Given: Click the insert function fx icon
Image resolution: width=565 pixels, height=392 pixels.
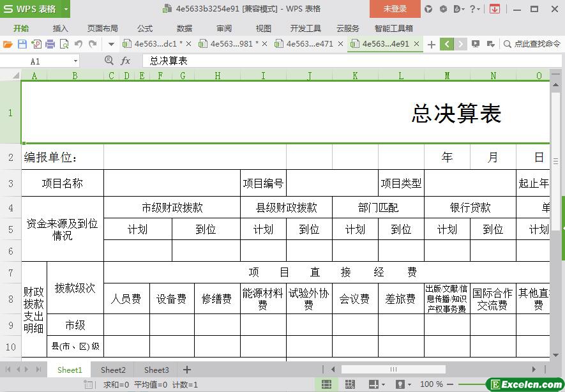Looking at the screenshot, I should click(x=126, y=61).
